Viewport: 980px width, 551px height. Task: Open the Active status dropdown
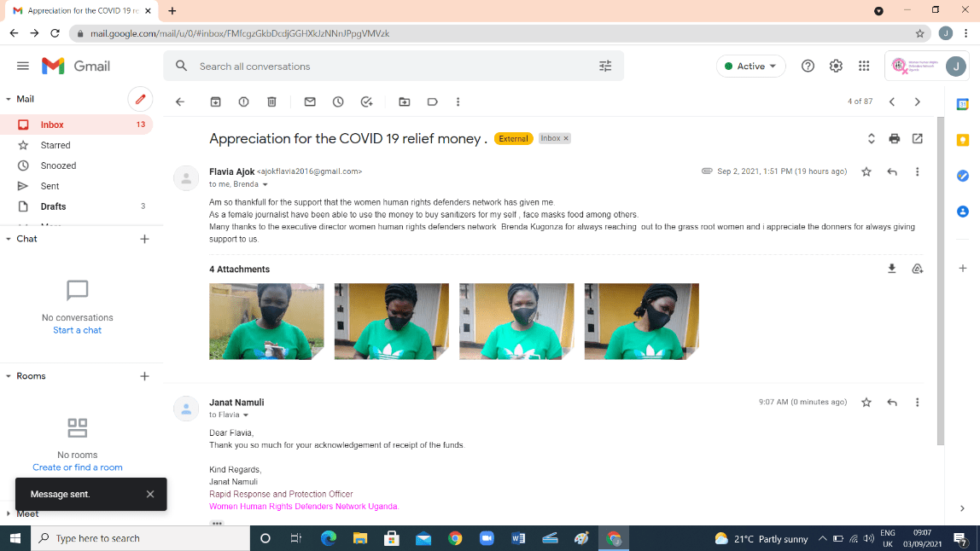750,67
